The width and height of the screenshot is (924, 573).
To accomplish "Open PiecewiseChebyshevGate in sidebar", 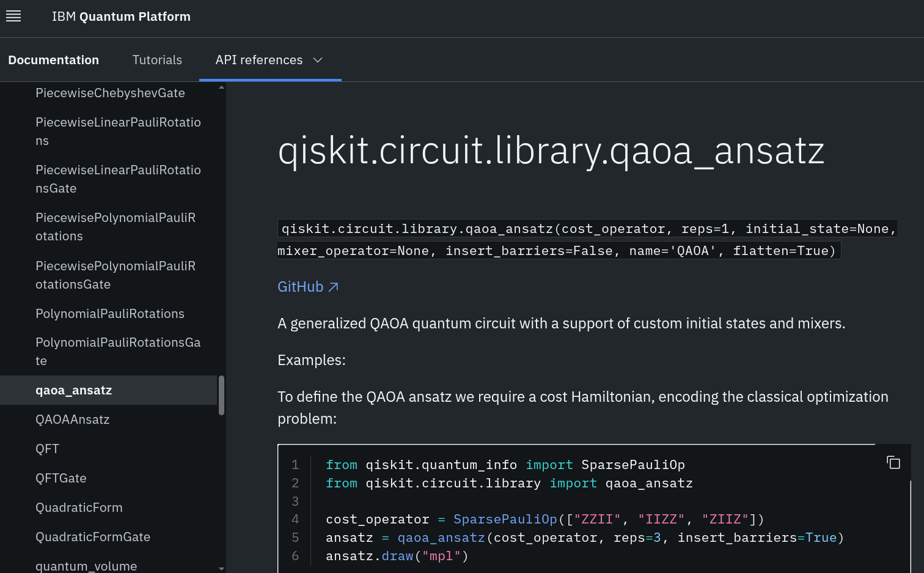I will [x=110, y=93].
